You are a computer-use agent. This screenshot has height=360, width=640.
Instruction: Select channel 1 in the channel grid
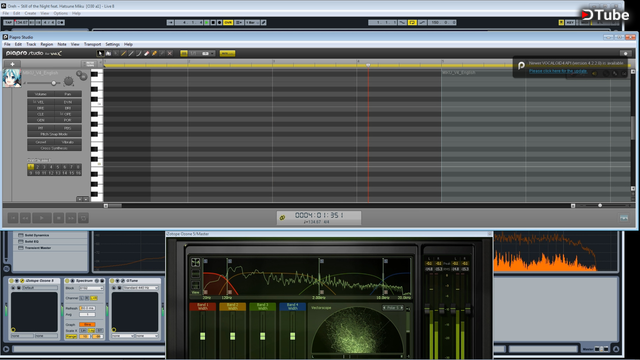click(31, 167)
